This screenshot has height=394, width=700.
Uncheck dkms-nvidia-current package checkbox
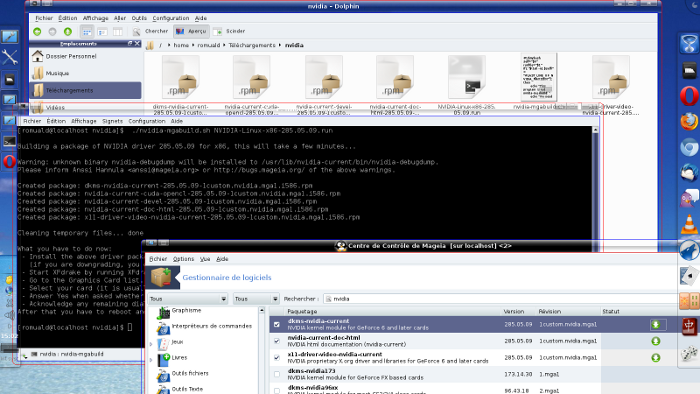[x=277, y=324]
